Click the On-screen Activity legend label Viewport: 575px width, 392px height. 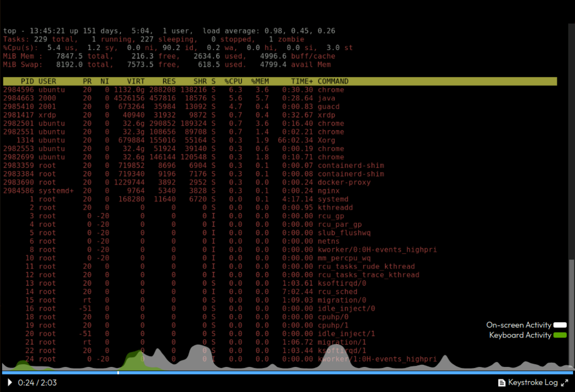coord(519,325)
